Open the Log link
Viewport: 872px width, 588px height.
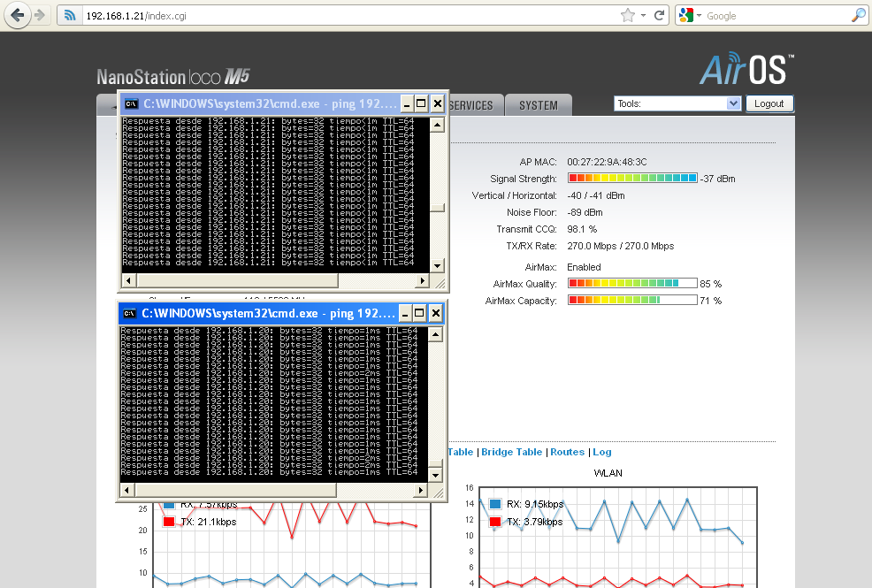click(x=601, y=452)
